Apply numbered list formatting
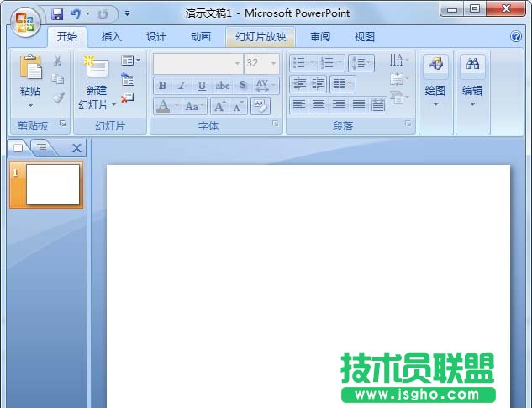 click(x=331, y=63)
